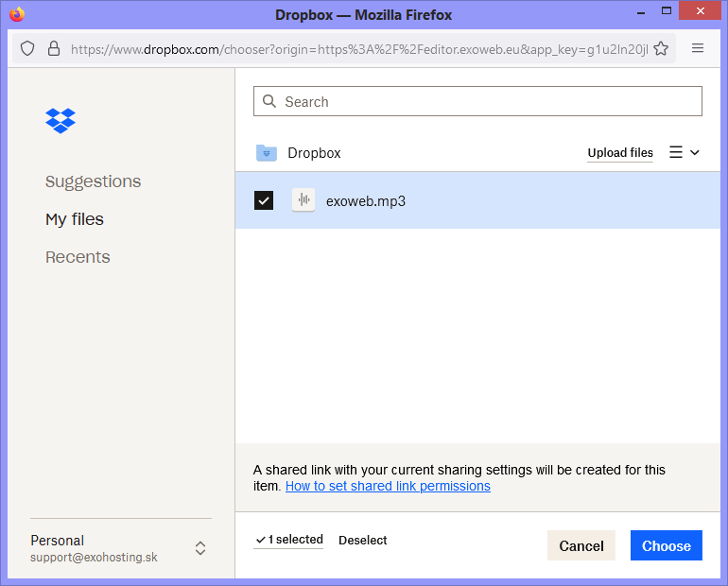Click the Firefox logo in title bar

[x=17, y=14]
